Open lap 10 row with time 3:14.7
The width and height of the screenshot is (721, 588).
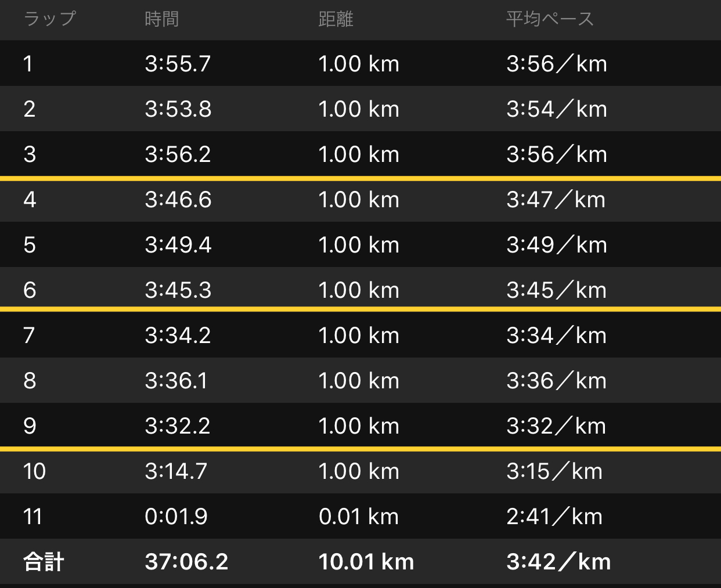click(360, 472)
